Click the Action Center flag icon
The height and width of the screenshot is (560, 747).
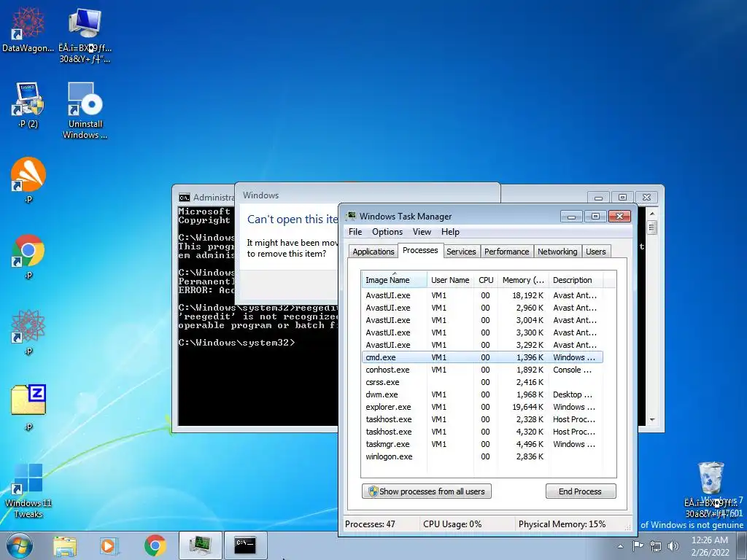[x=638, y=545]
